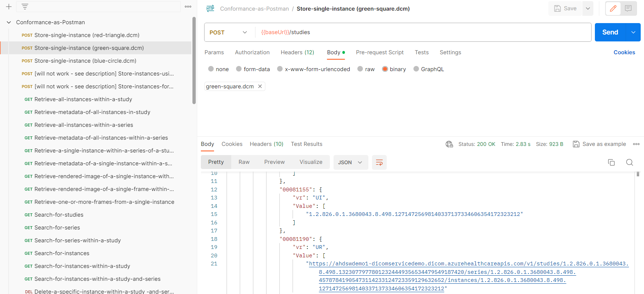Search the response with magnifier icon
The width and height of the screenshot is (644, 294).
pyautogui.click(x=630, y=162)
